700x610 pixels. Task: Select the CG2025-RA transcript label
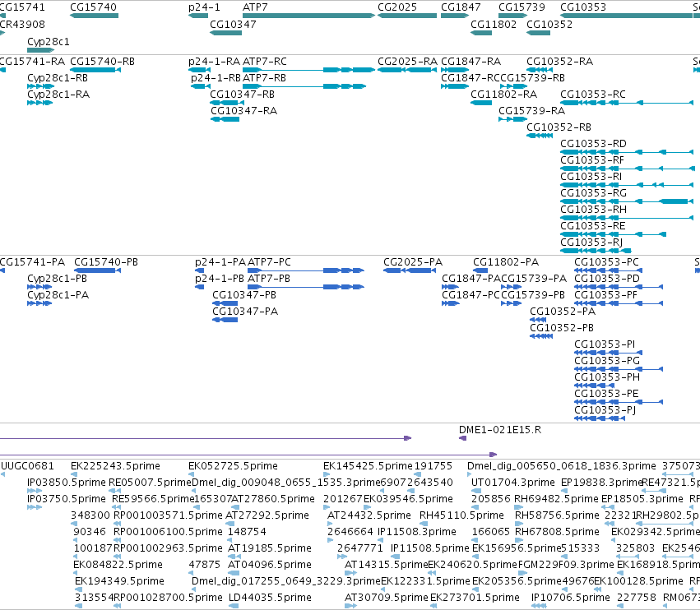coord(408,61)
